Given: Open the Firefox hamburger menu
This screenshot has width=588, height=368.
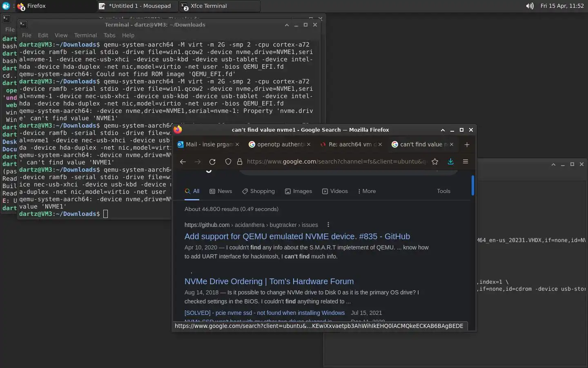Looking at the screenshot, I should (x=465, y=162).
